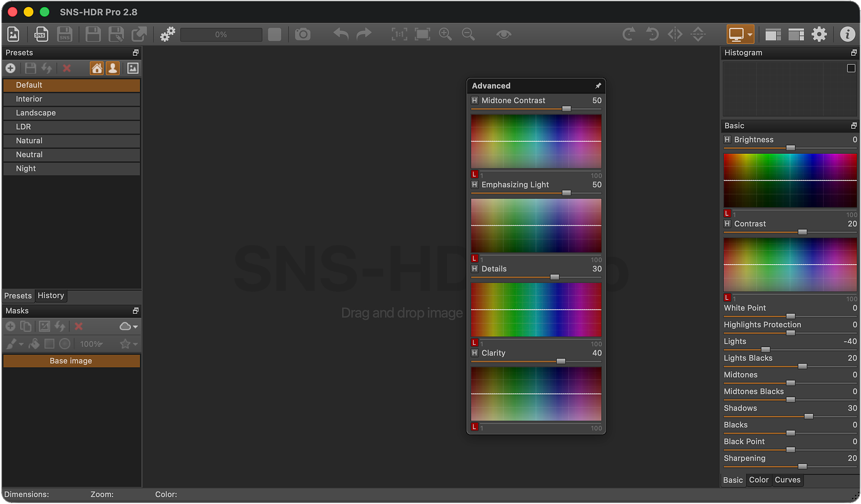The image size is (861, 504).
Task: Select the mask paint bucket fill tool
Action: click(x=34, y=344)
